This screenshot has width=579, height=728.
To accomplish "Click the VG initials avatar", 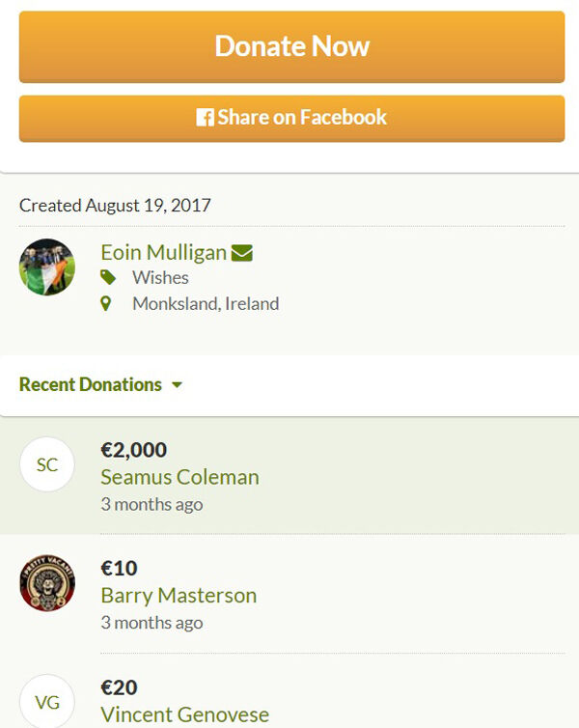I will tap(47, 702).
